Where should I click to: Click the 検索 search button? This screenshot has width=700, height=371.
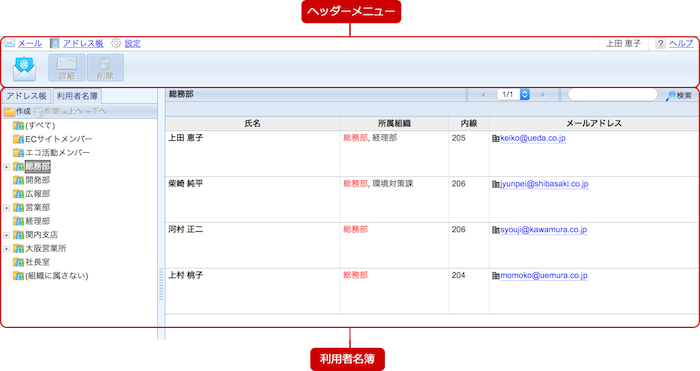680,96
